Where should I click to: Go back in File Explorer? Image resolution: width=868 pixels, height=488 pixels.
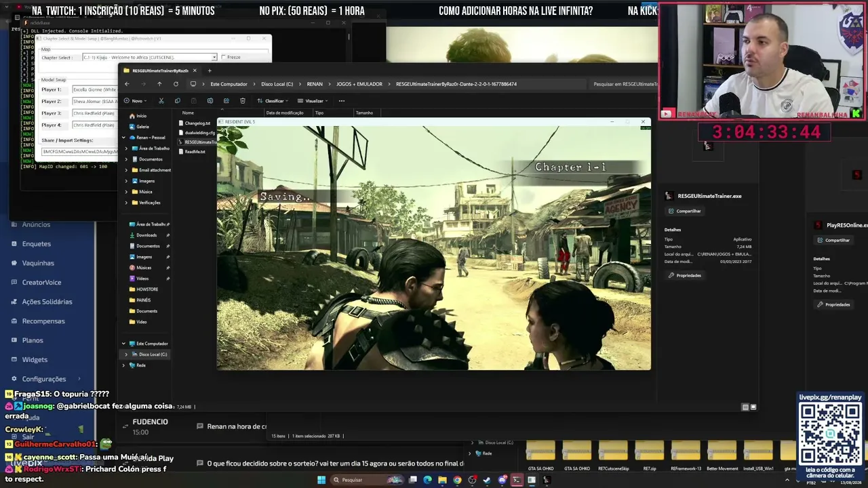pos(127,84)
